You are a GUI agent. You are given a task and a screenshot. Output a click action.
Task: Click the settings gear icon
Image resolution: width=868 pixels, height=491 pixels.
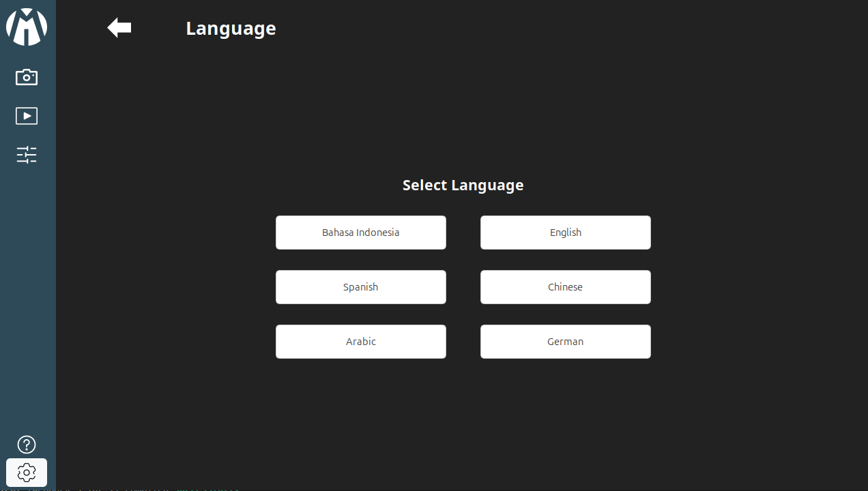pos(27,473)
